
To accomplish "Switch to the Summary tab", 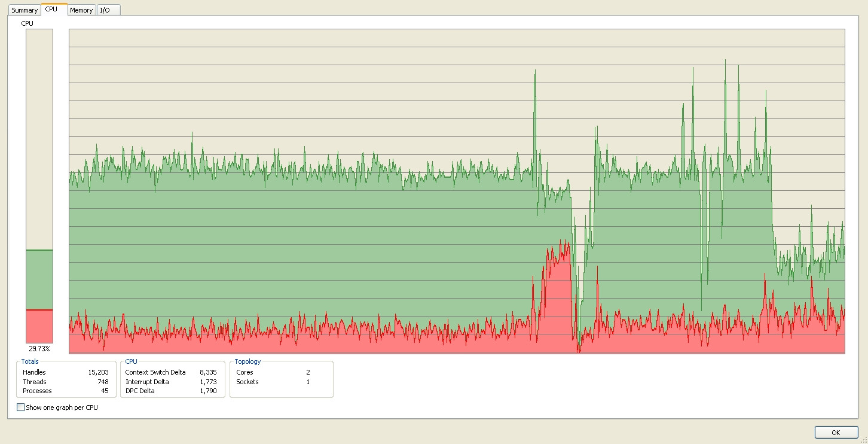I will (25, 10).
